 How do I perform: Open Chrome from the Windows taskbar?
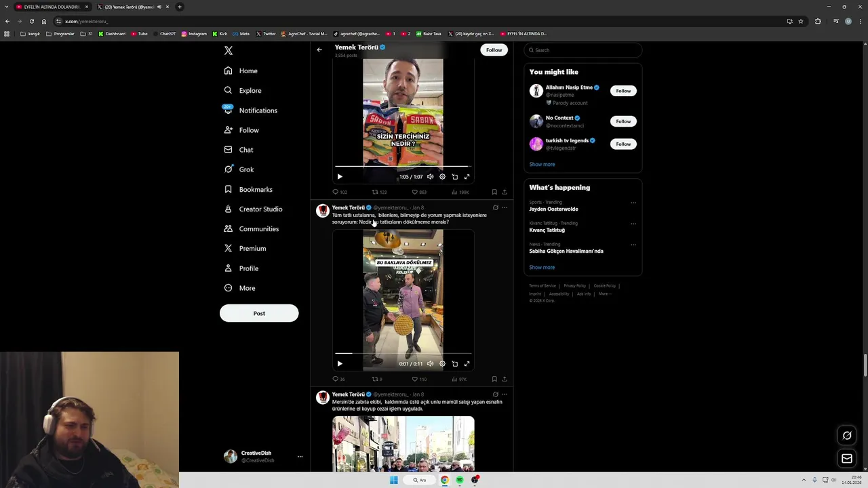coord(445,480)
